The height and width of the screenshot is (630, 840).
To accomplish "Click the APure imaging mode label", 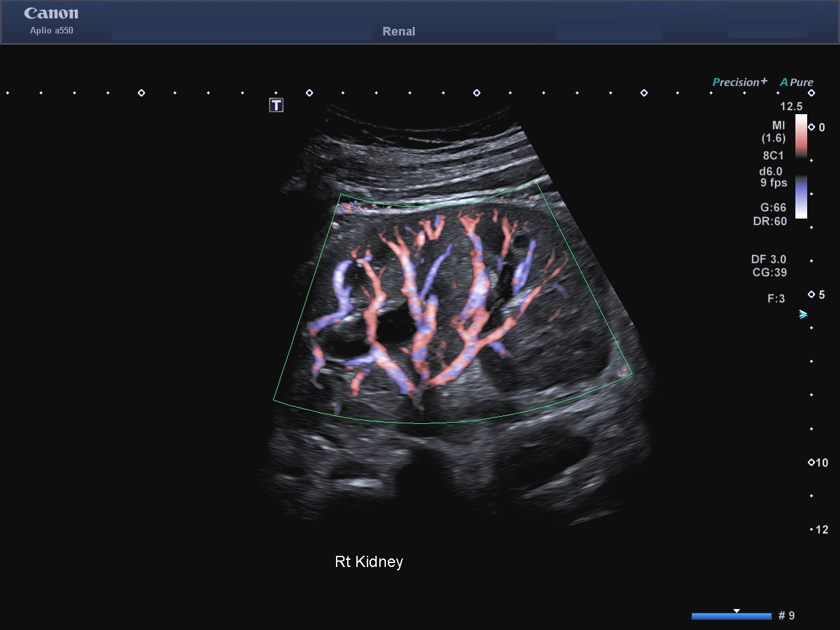I will tap(797, 82).
